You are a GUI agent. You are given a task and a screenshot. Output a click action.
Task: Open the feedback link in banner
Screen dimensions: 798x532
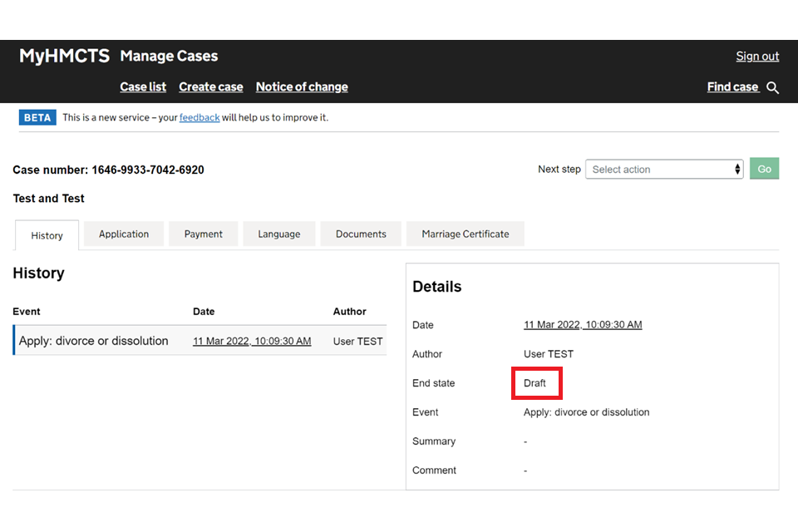coord(199,118)
